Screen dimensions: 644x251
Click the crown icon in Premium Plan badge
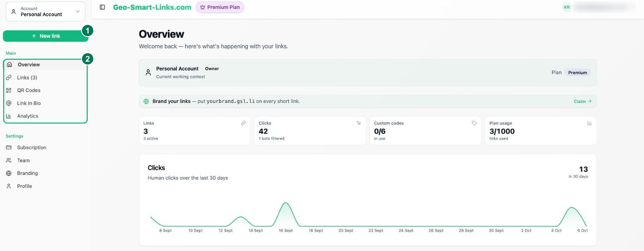pos(203,7)
